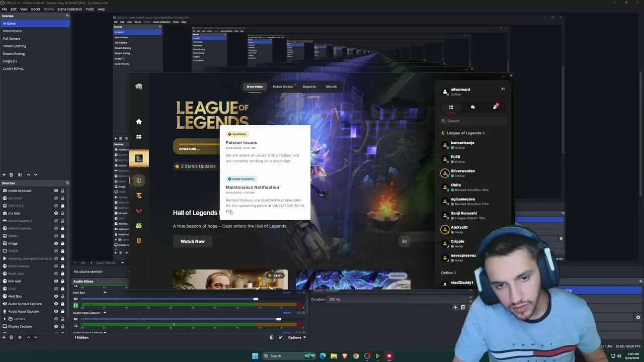Open the Scene Collection menu

(x=69, y=9)
